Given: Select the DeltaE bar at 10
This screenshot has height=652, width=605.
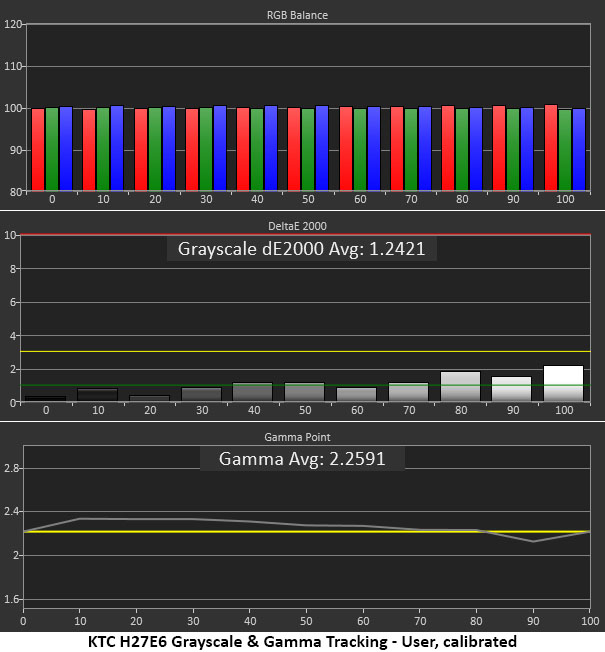Looking at the screenshot, I should (x=98, y=395).
